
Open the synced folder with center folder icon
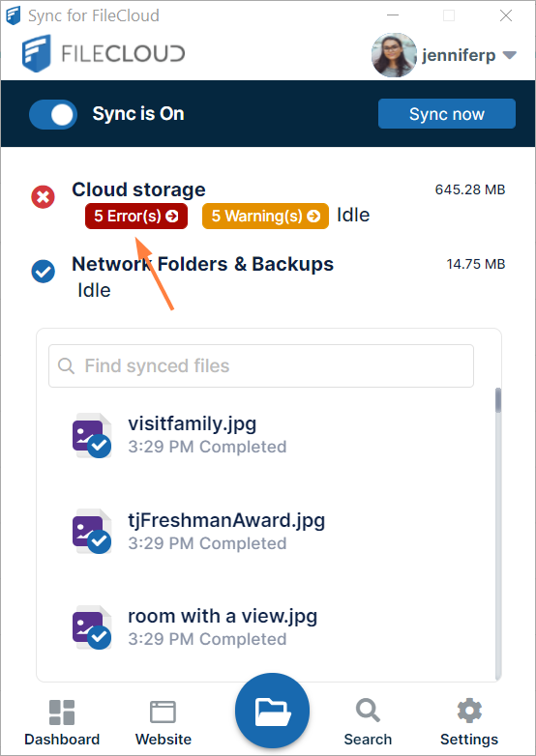[x=272, y=711]
